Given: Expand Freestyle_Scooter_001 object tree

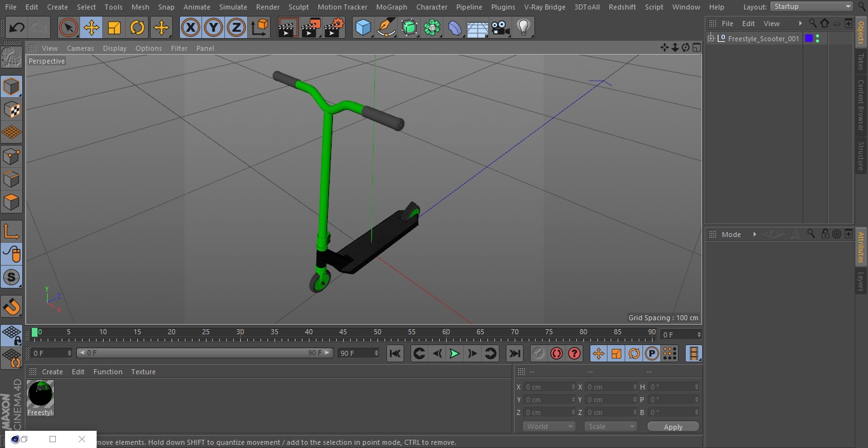Looking at the screenshot, I should click(711, 38).
